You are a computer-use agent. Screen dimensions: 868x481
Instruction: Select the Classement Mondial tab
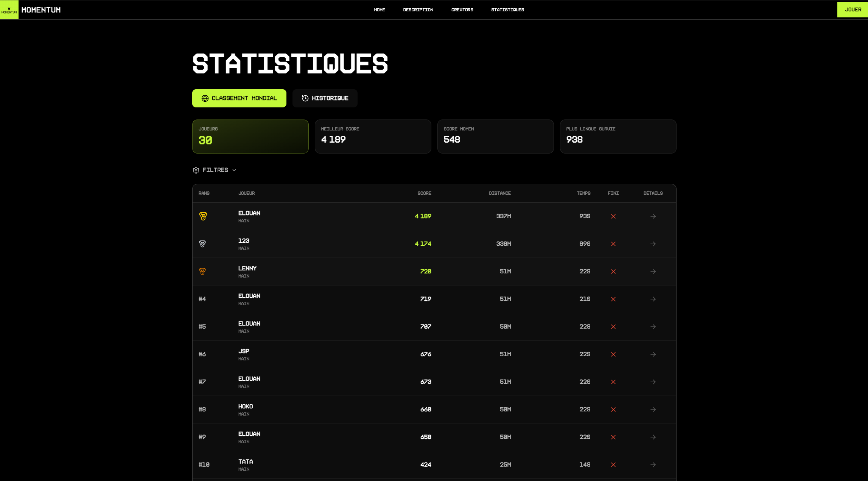tap(239, 98)
